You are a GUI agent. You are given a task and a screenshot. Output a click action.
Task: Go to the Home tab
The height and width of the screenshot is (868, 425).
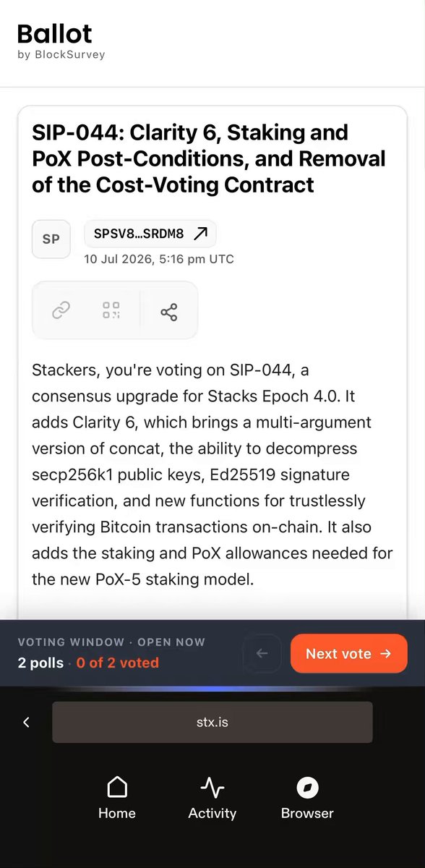pyautogui.click(x=117, y=799)
